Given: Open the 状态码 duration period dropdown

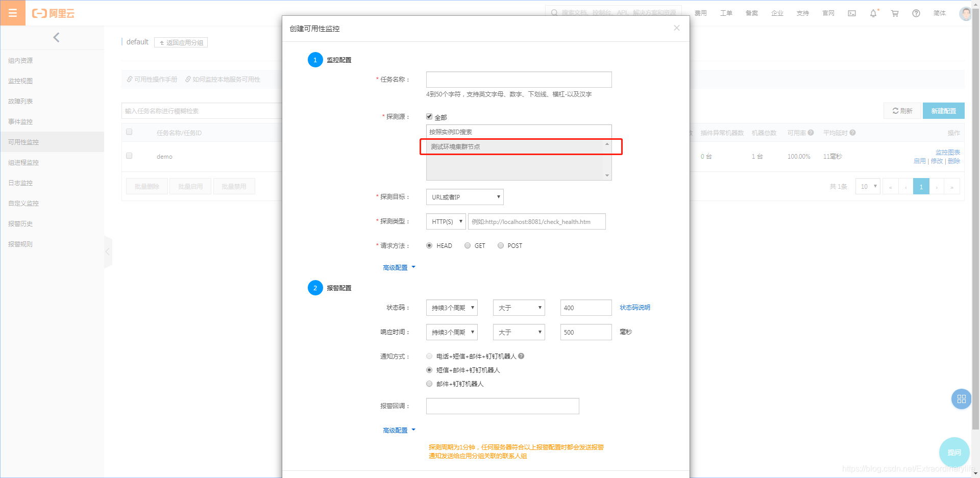Looking at the screenshot, I should (x=452, y=308).
